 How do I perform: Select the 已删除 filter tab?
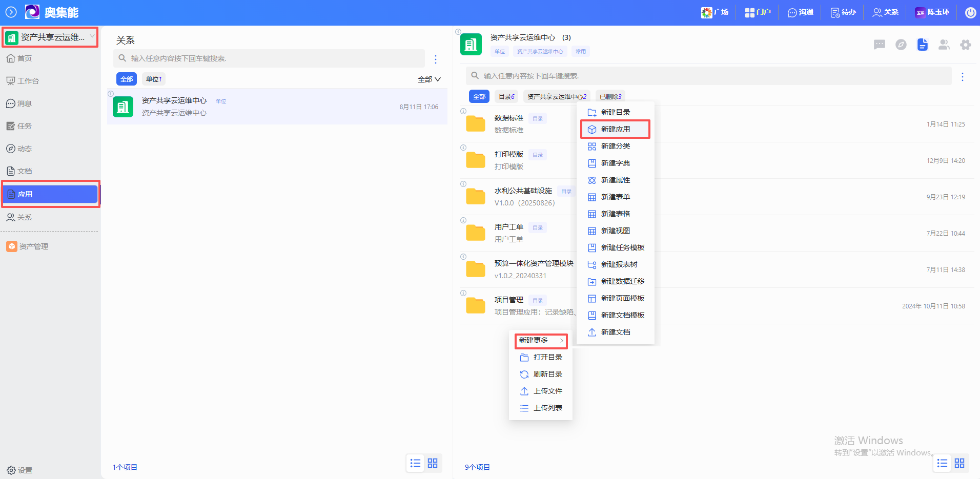(610, 96)
